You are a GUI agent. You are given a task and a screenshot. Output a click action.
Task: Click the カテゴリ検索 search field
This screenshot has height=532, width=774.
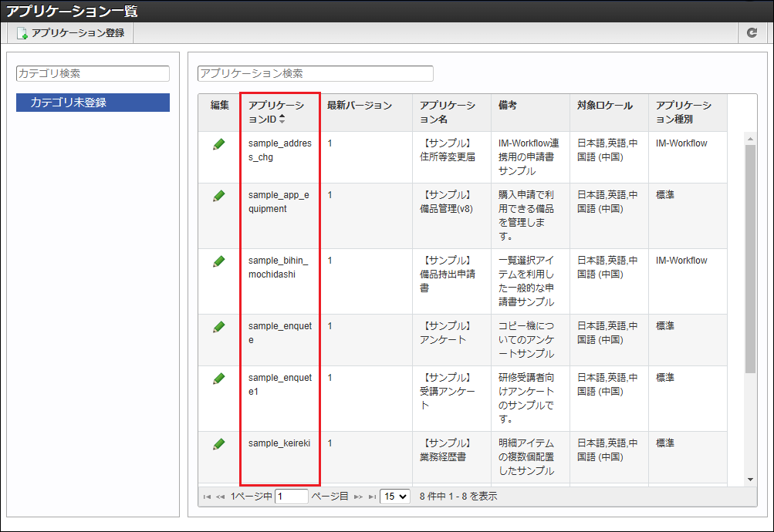pyautogui.click(x=93, y=73)
